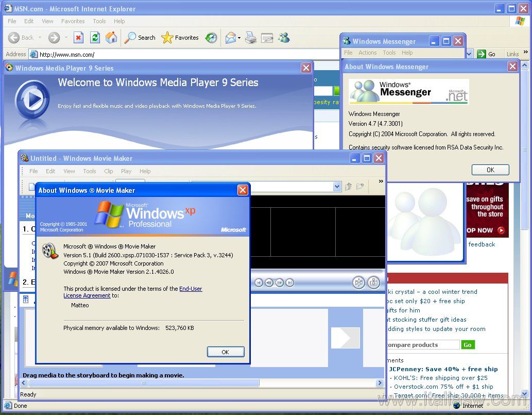Click the green Go arrow beside Address

(481, 54)
